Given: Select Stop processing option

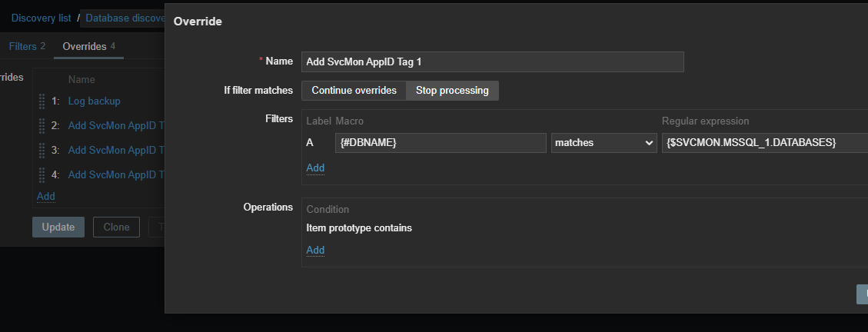Looking at the screenshot, I should tap(452, 90).
